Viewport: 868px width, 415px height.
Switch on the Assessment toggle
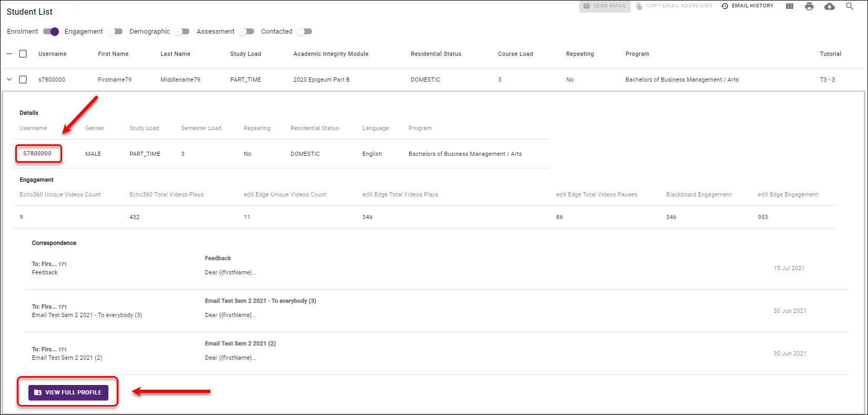246,32
